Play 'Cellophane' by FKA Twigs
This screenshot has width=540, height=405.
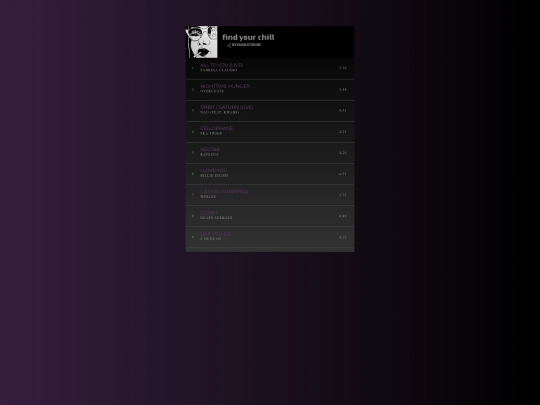click(x=270, y=132)
